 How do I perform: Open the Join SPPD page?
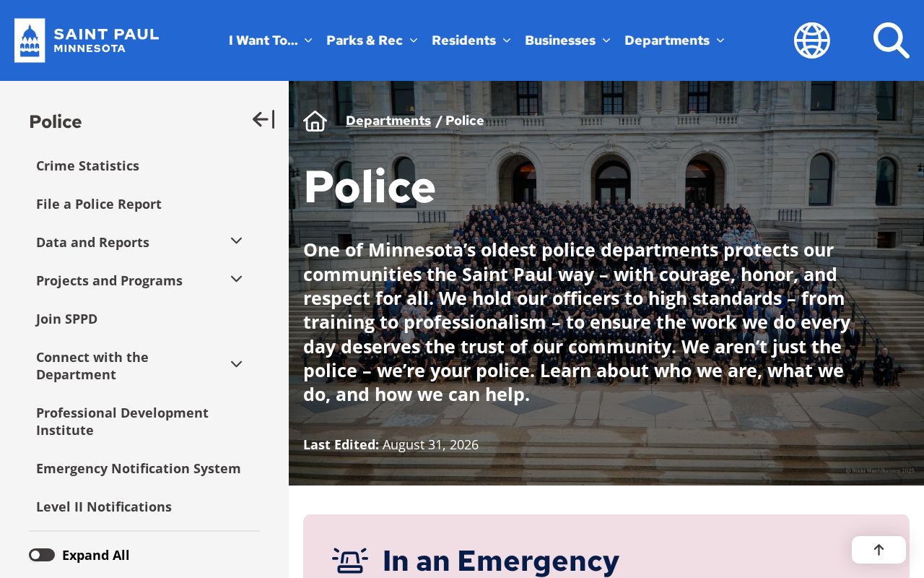66,319
